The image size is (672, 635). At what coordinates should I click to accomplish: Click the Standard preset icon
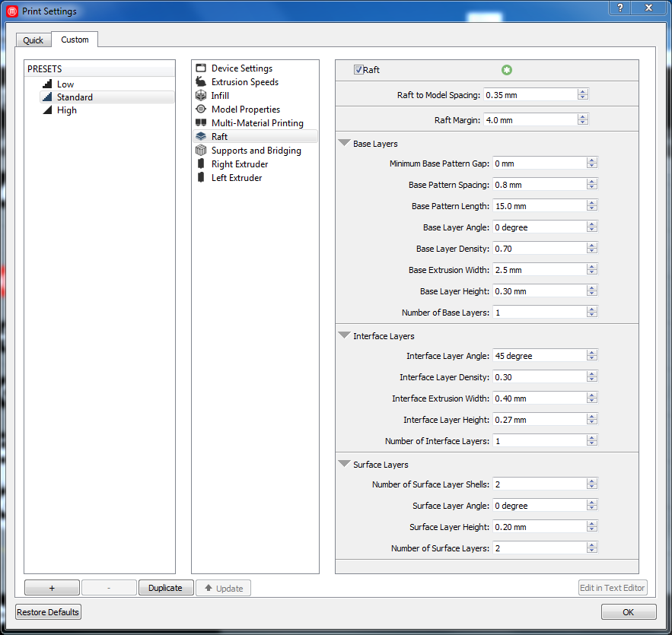[48, 97]
